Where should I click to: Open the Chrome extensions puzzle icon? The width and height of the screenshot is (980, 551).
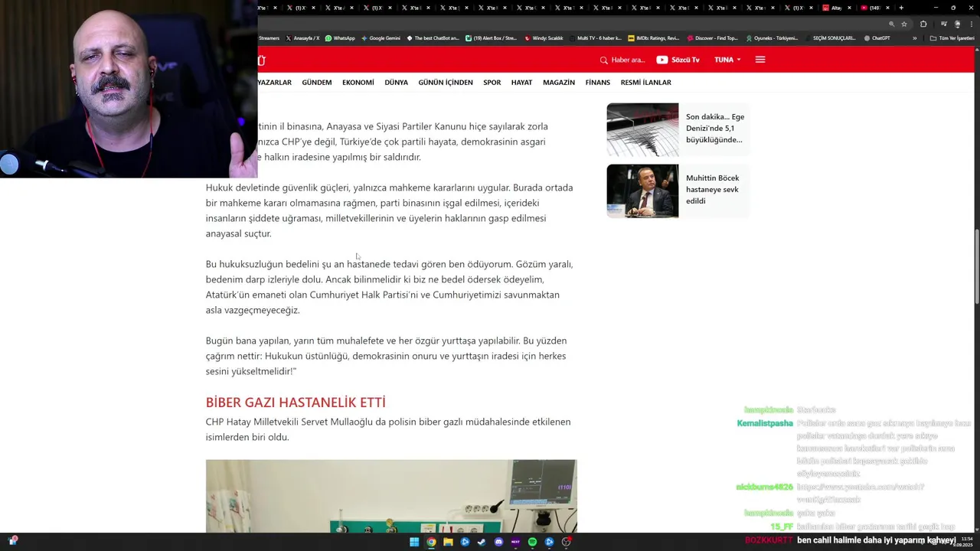[923, 24]
